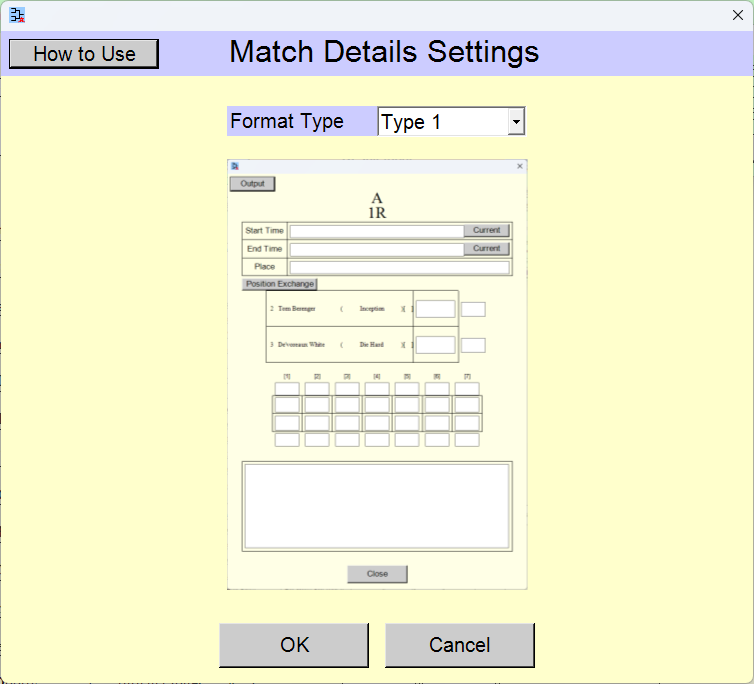
Task: Cancel the Match Details Settings dialog
Action: click(x=460, y=645)
